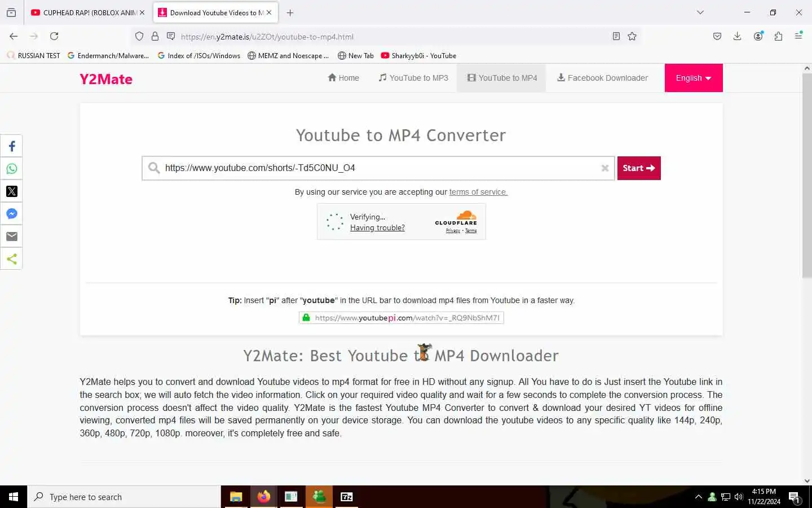Click the YouTube URL input field
Image resolution: width=812 pixels, height=508 pixels.
tap(378, 168)
